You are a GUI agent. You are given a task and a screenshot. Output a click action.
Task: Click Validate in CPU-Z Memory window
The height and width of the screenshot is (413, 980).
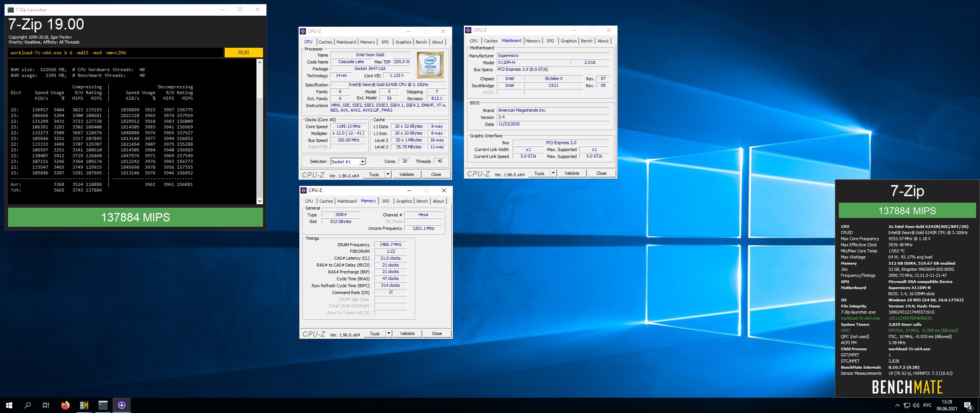coord(407,333)
